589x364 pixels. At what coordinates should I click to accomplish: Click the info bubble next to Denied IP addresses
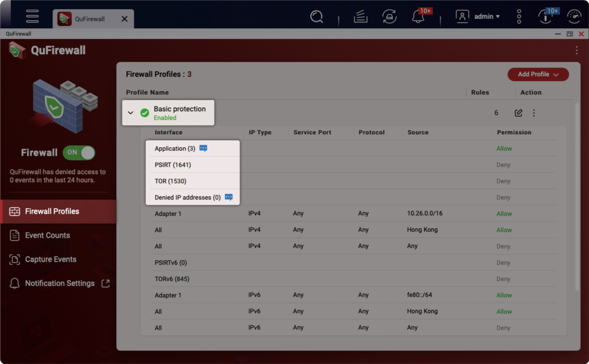click(228, 198)
